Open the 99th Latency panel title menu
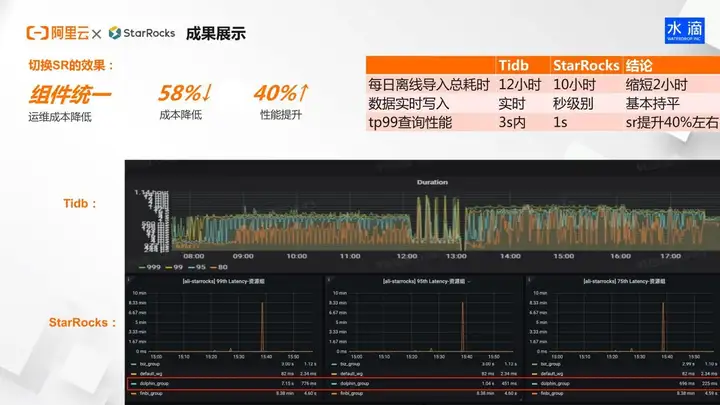Screen dimensions: 720x405 (224, 281)
